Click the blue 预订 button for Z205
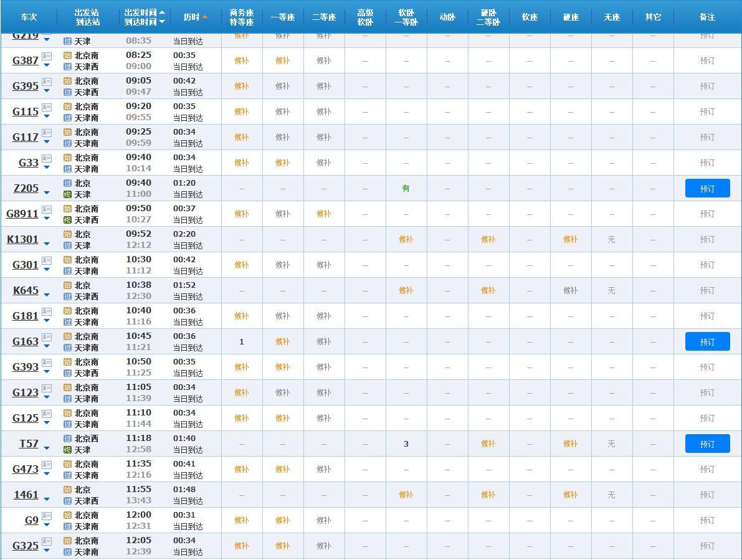Screen dimensions: 742x560 [708, 188]
